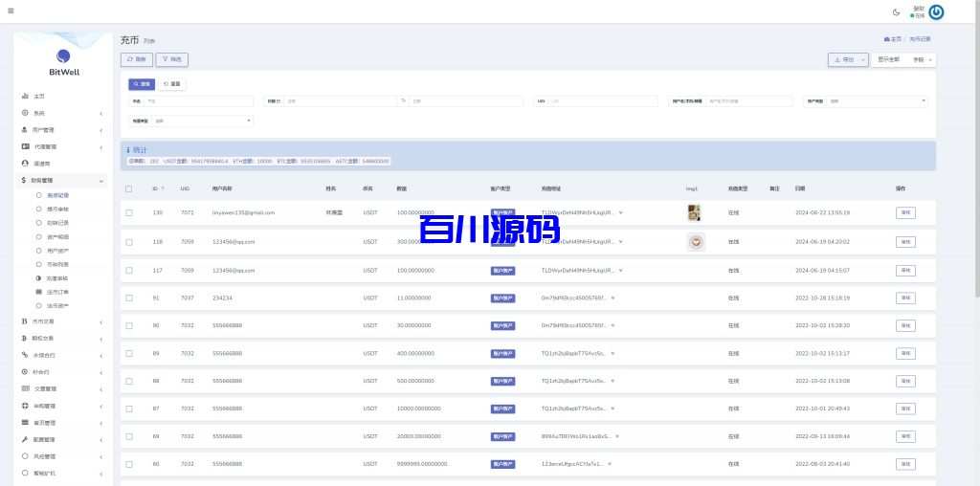This screenshot has width=980, height=486.
Task: Click the BitWell logo in the sidebar
Action: [x=64, y=62]
